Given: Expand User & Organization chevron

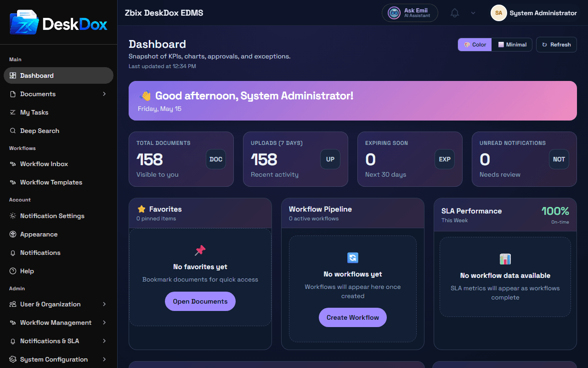Looking at the screenshot, I should click(x=104, y=304).
